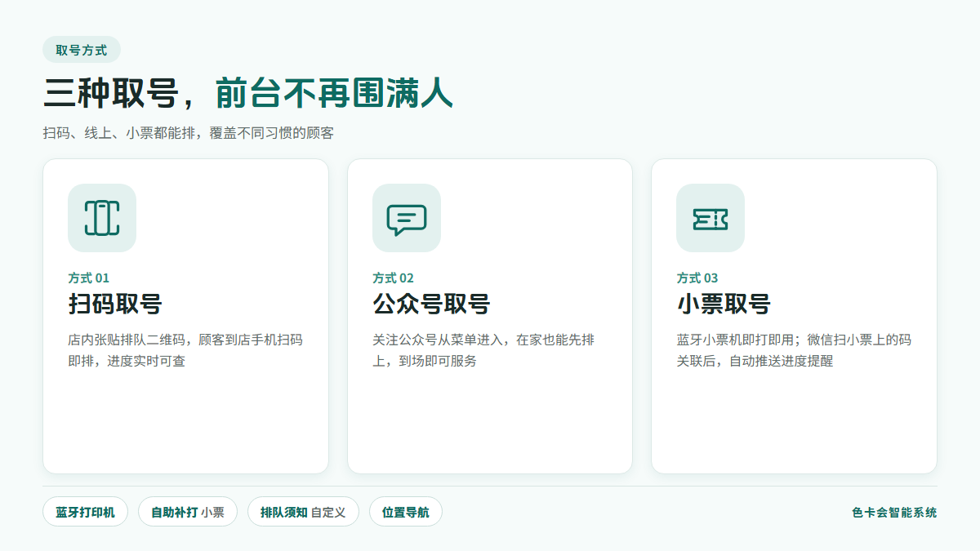Click the 方式 01 label
980x551 pixels.
[89, 278]
